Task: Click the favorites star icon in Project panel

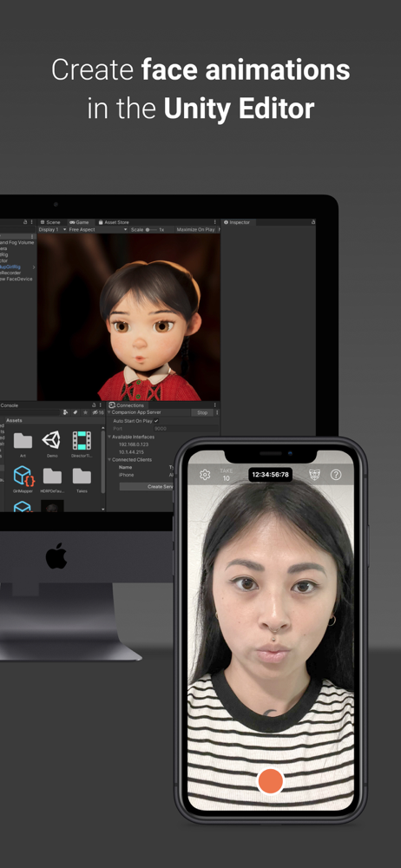Action: [85, 412]
